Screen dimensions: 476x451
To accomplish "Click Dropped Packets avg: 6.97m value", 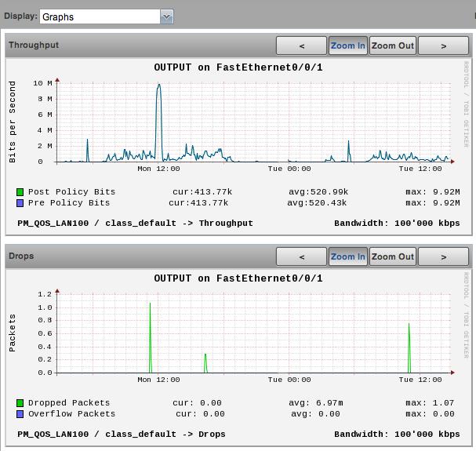I will [x=316, y=403].
